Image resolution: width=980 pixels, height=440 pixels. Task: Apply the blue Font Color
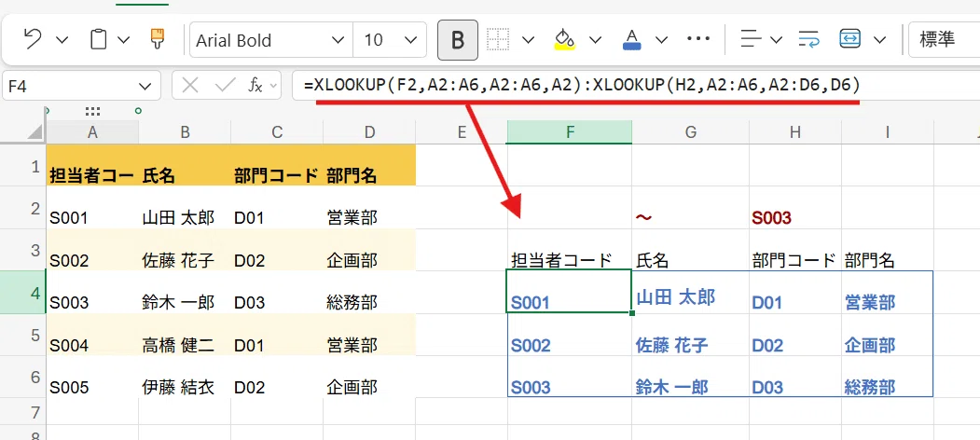[632, 39]
